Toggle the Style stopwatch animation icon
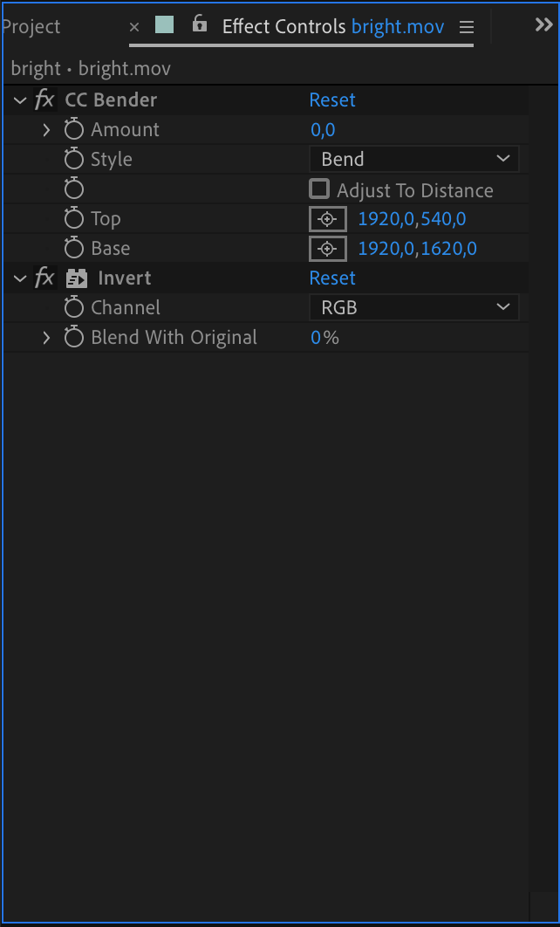 tap(74, 160)
